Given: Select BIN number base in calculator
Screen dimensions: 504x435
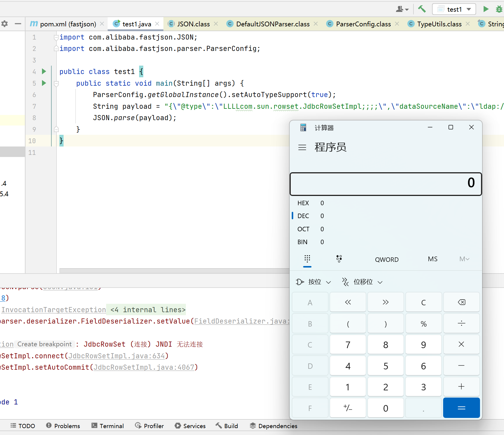Looking at the screenshot, I should pos(386,242).
